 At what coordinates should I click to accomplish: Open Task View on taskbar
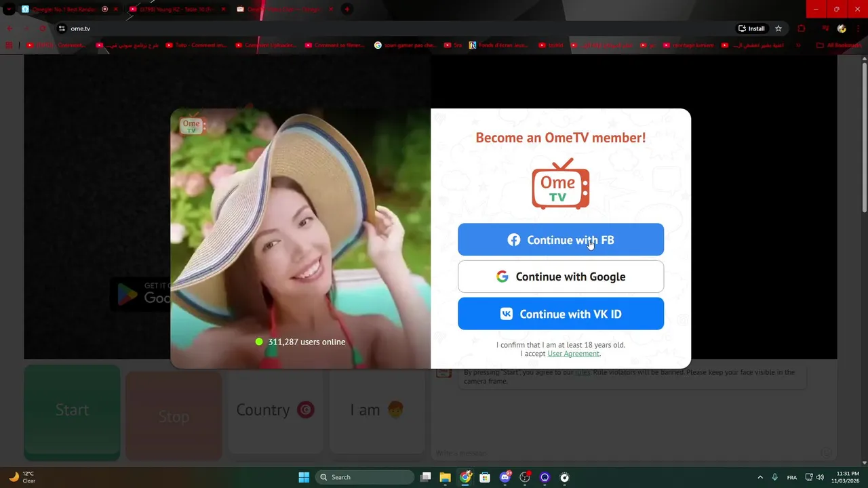pyautogui.click(x=425, y=477)
